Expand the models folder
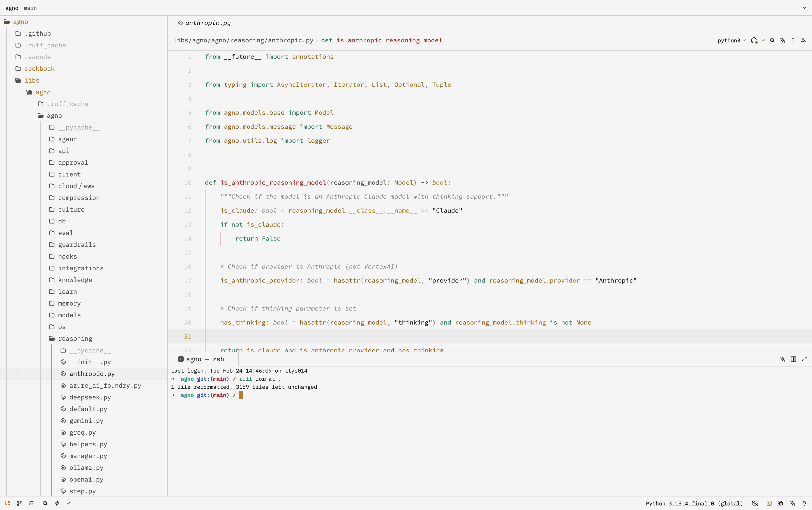 [69, 315]
